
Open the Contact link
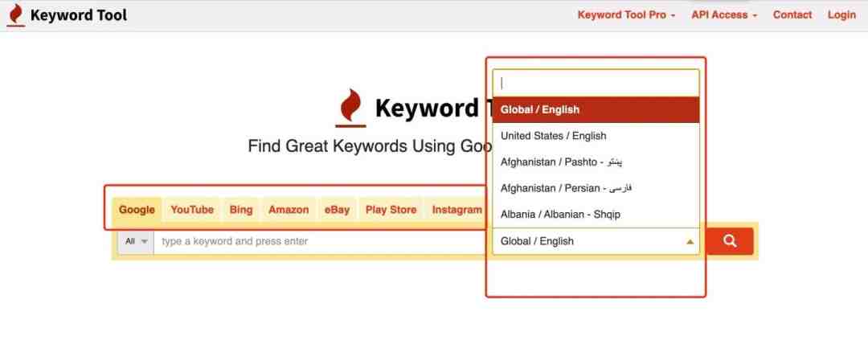pos(792,15)
